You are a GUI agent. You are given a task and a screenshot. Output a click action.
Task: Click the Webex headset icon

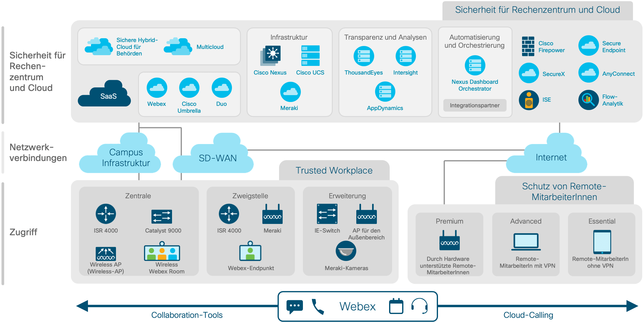(x=419, y=306)
